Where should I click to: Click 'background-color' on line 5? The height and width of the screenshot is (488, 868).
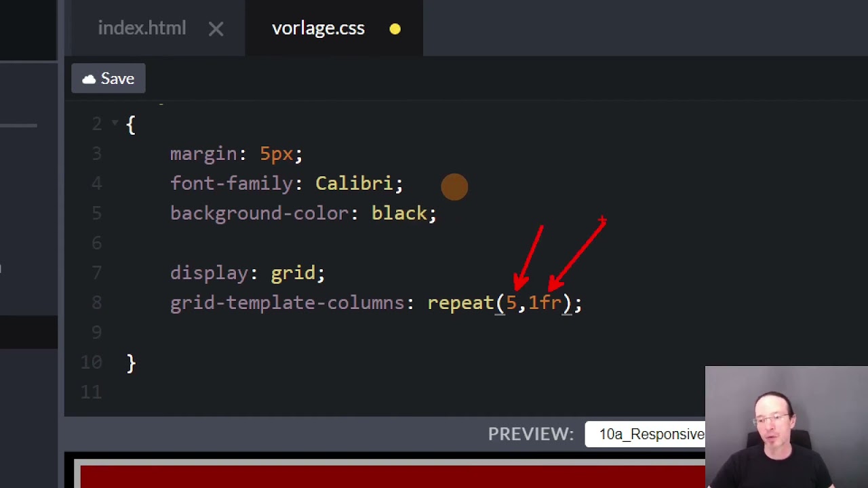[259, 213]
